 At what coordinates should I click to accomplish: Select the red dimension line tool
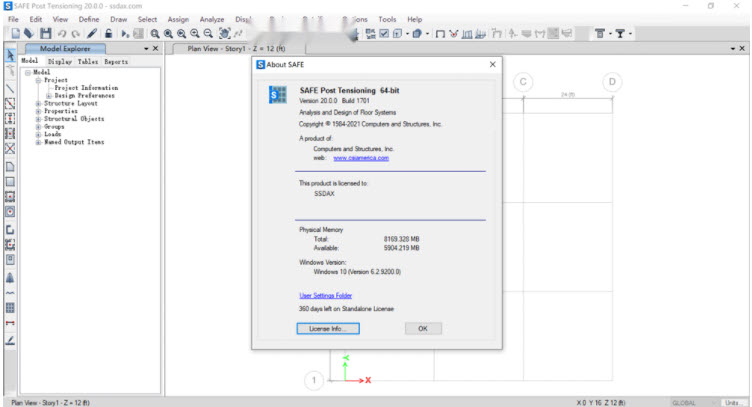click(10, 323)
